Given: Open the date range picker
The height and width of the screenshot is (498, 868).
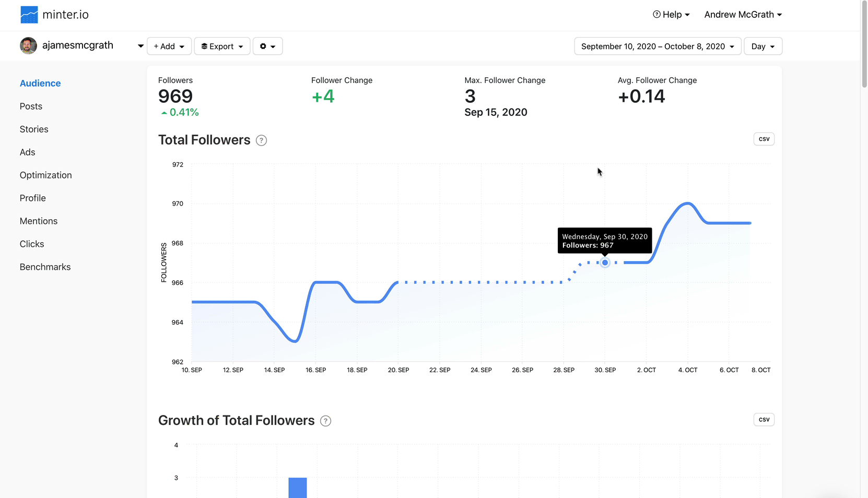Looking at the screenshot, I should tap(657, 46).
